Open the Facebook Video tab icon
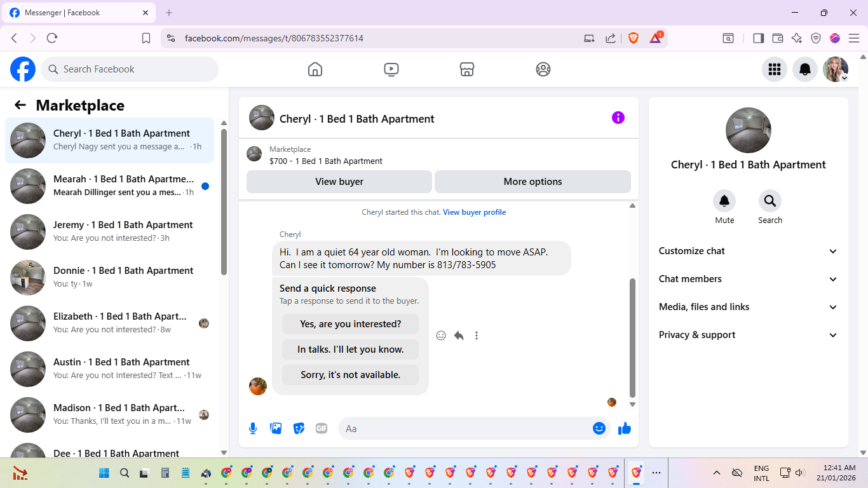The image size is (868, 488). click(391, 69)
